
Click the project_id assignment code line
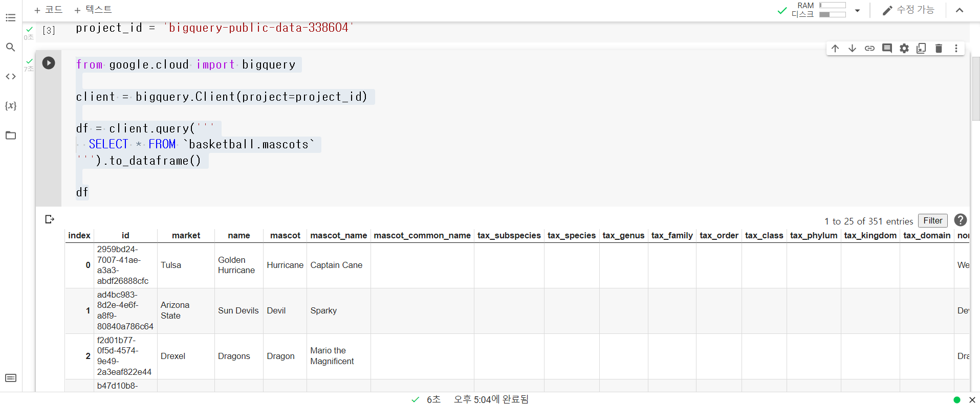click(214, 28)
